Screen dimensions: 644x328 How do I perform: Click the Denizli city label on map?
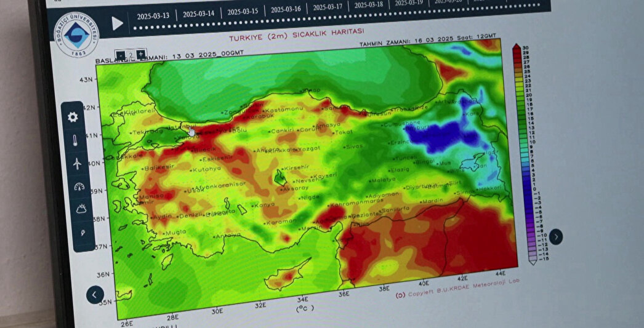pyautogui.click(x=190, y=215)
